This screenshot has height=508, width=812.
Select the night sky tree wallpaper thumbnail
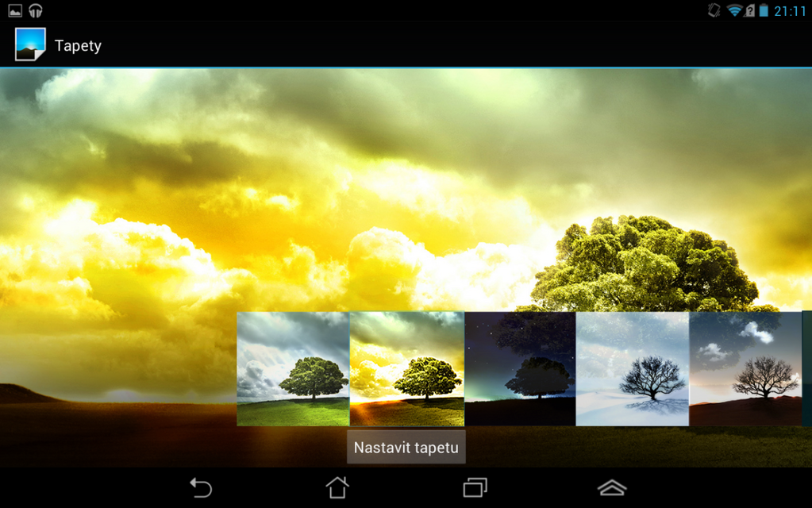[519, 369]
